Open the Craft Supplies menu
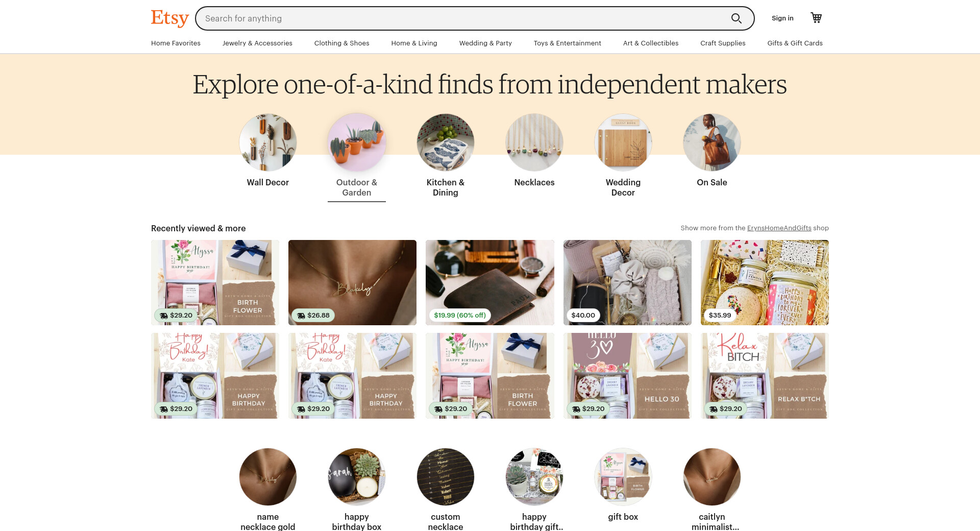This screenshot has width=980, height=531. (723, 43)
